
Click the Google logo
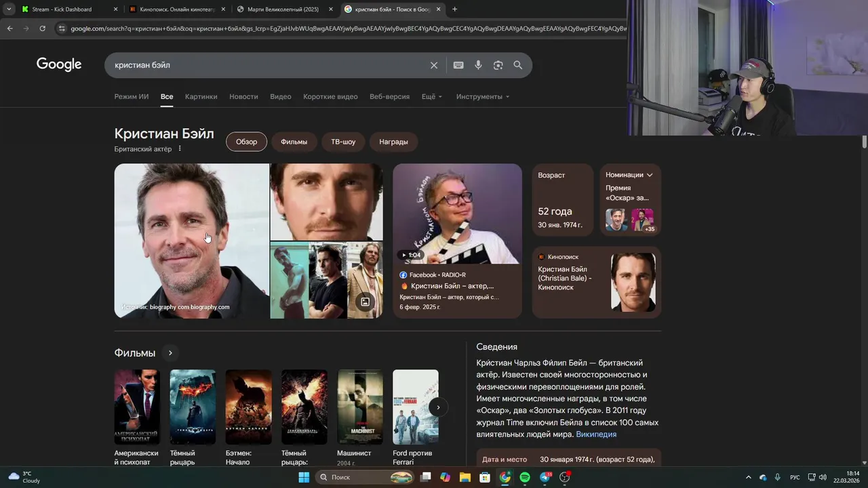click(59, 64)
